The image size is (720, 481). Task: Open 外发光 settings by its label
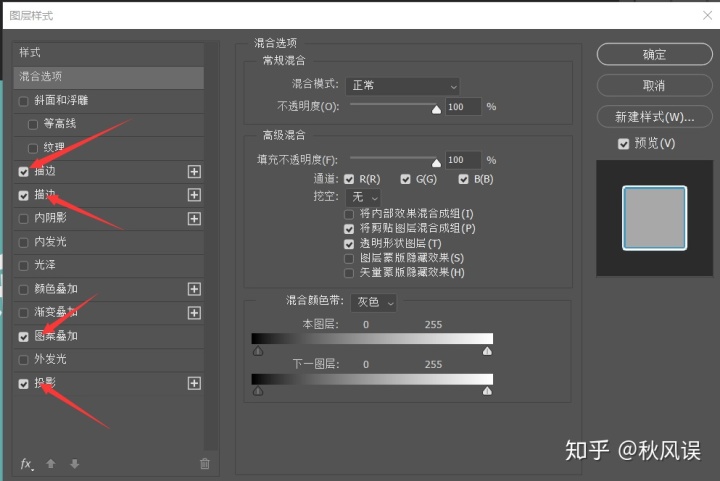[51, 359]
